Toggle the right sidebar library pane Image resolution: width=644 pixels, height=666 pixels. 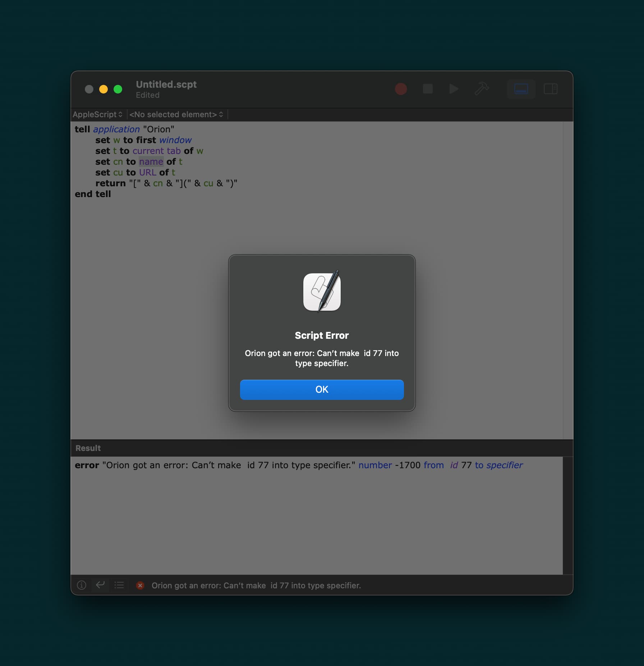pos(550,89)
